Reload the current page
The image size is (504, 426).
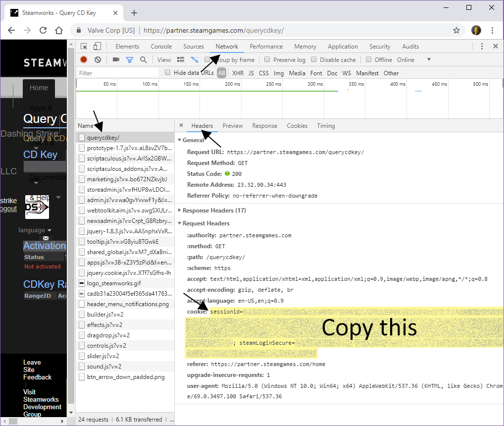click(x=43, y=30)
